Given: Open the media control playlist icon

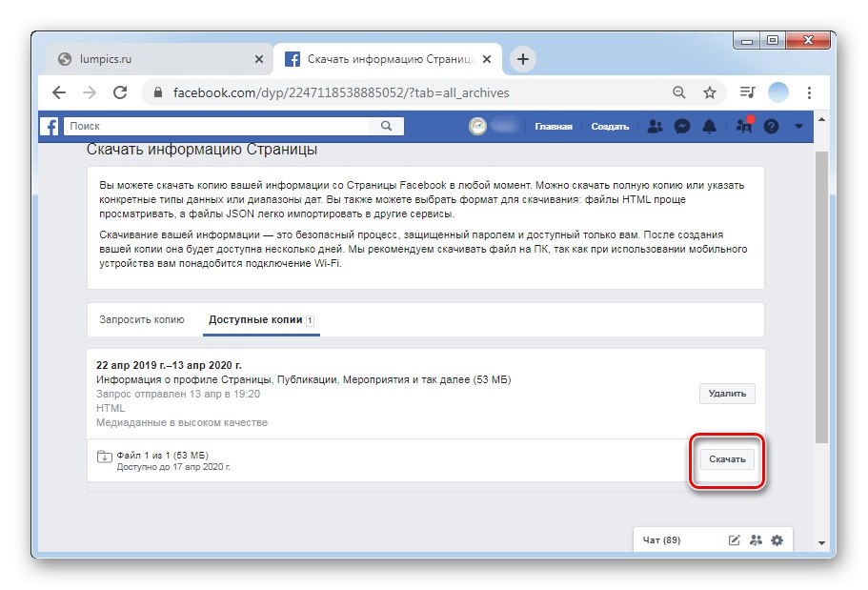Looking at the screenshot, I should [x=747, y=92].
